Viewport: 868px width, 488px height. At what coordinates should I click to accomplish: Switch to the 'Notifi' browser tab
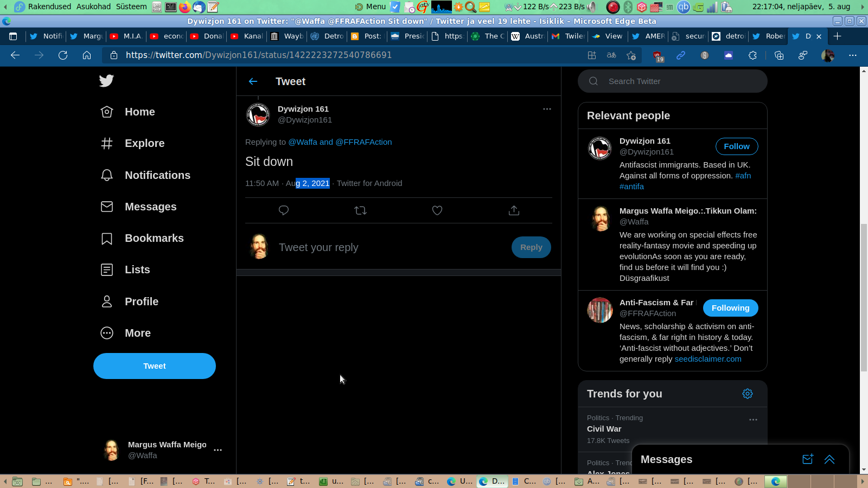tap(46, 36)
